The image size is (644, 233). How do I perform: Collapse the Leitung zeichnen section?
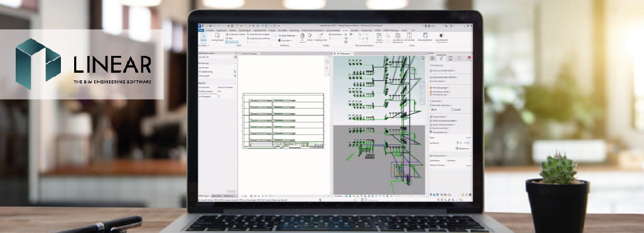coord(471,156)
